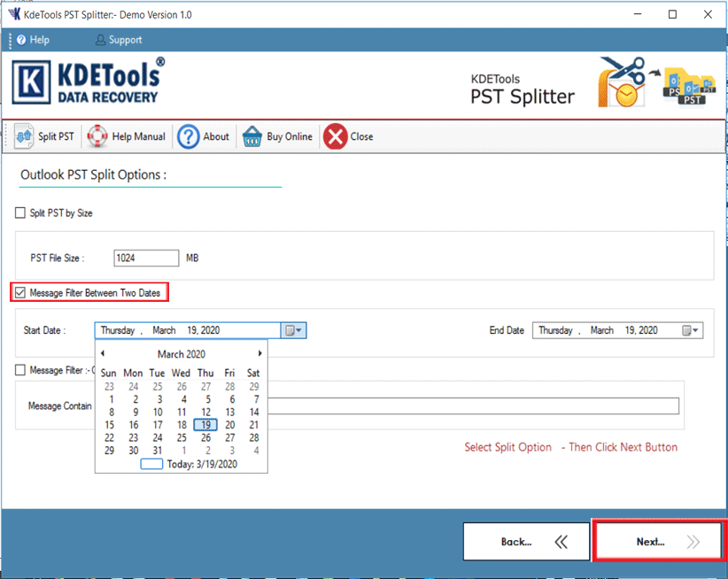Open the Start Date calendar dropdown

coord(293,330)
